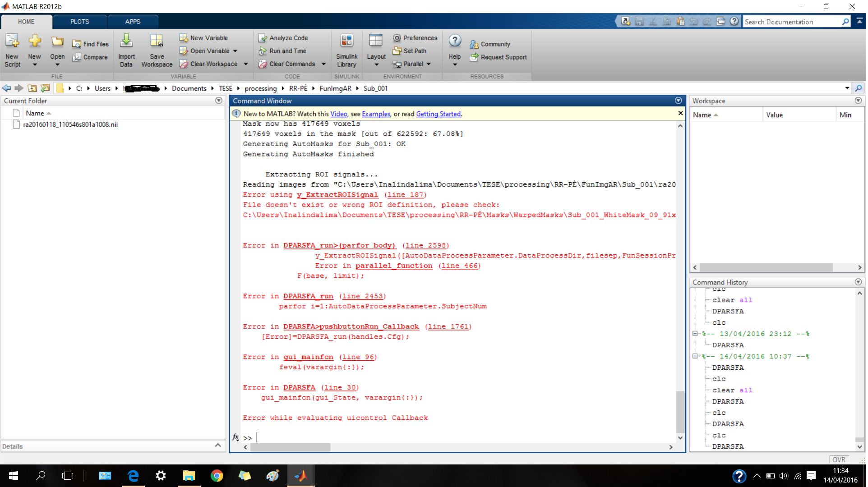Open the Community link
This screenshot has width=868, height=487.
490,44
